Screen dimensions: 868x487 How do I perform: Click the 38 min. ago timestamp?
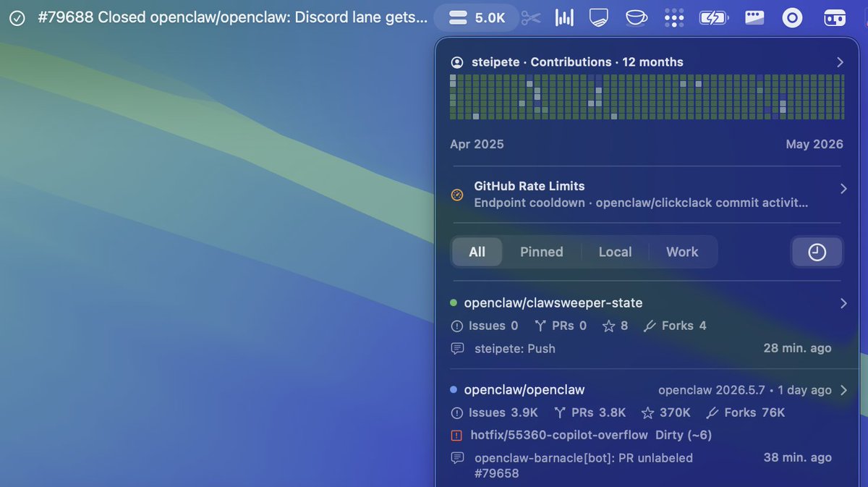click(797, 458)
